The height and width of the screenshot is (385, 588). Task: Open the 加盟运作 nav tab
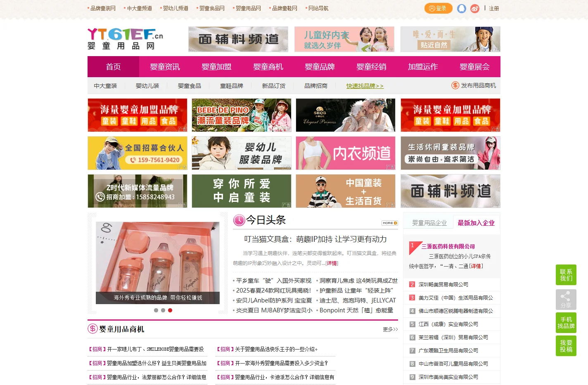click(423, 67)
